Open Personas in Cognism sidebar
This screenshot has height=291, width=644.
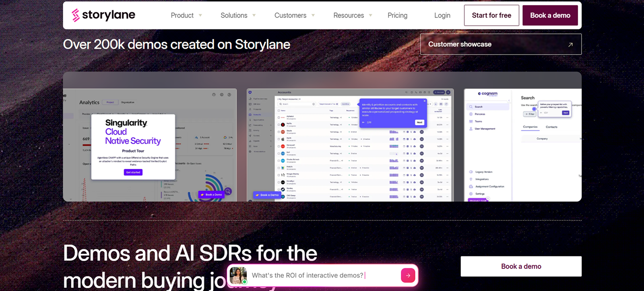477,114
